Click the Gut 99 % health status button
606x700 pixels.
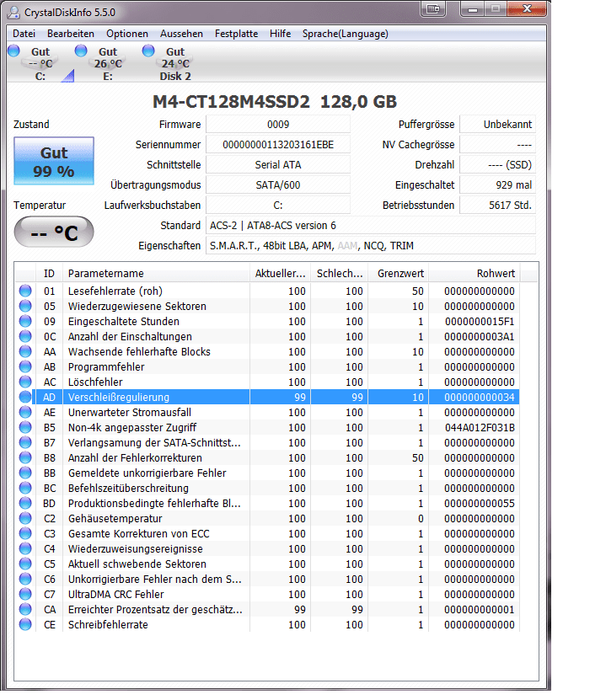54,161
